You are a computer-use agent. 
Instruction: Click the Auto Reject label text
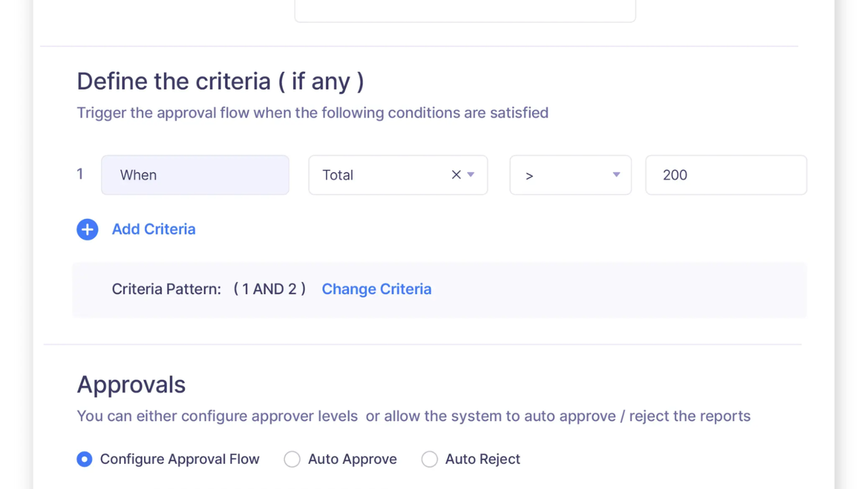click(483, 460)
